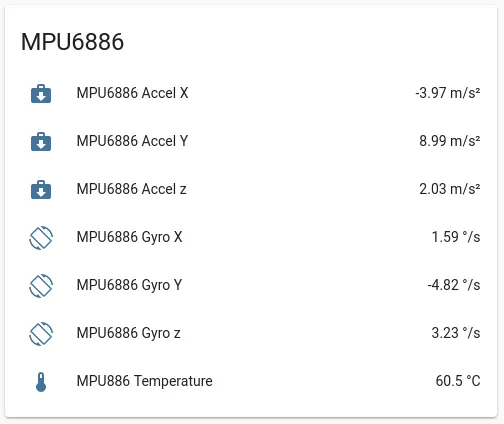Click the 8.99 m/s² reading
Screen dimensions: 504x424
click(x=450, y=141)
